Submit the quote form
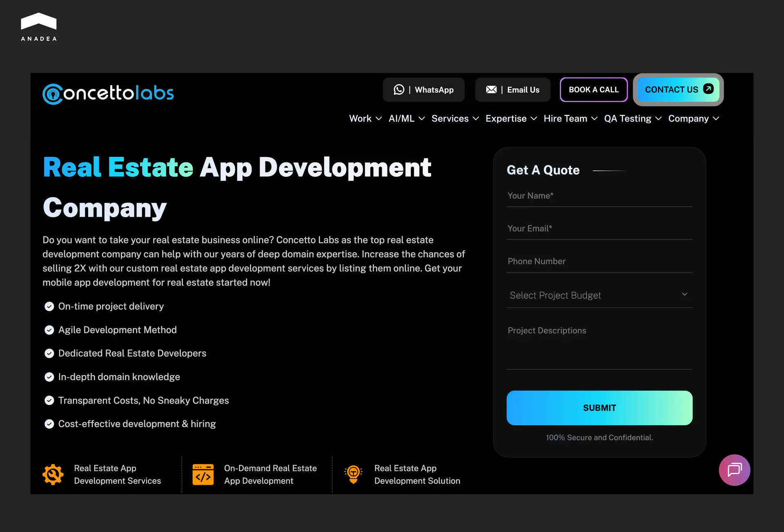 (599, 408)
